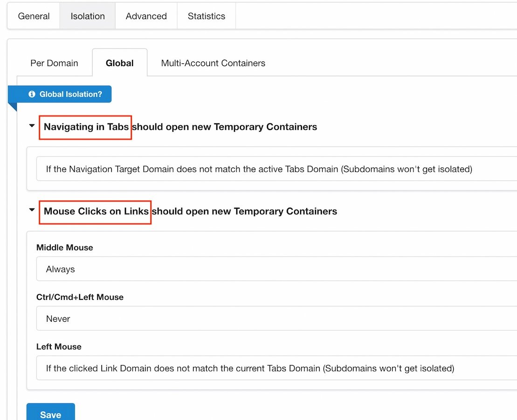This screenshot has width=517, height=420.
Task: Collapse the Navigating in Tabs section triangle
Action: pyautogui.click(x=32, y=126)
